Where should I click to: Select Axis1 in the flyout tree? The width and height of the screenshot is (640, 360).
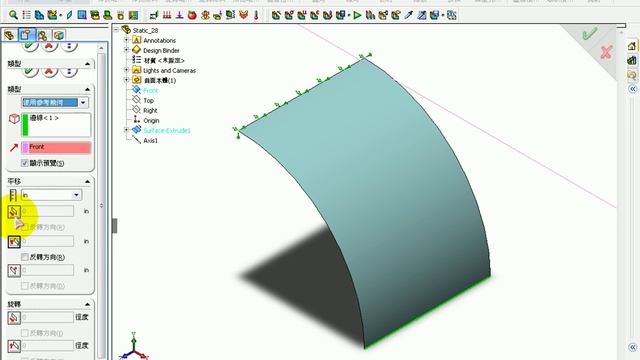click(151, 140)
